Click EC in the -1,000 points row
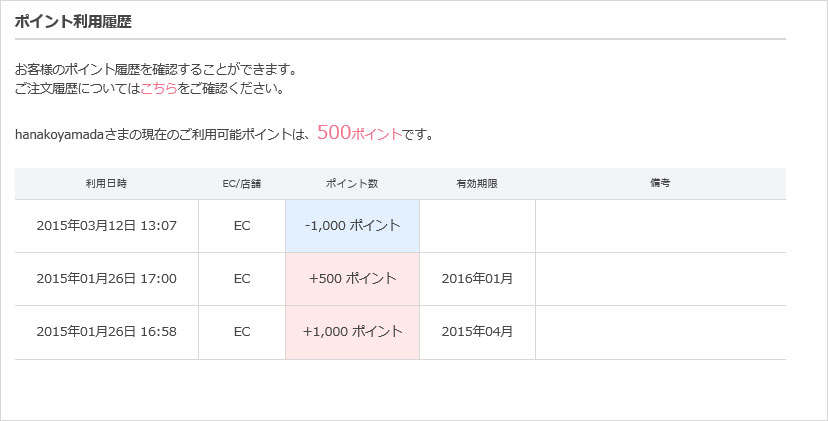This screenshot has height=421, width=828. 242,226
